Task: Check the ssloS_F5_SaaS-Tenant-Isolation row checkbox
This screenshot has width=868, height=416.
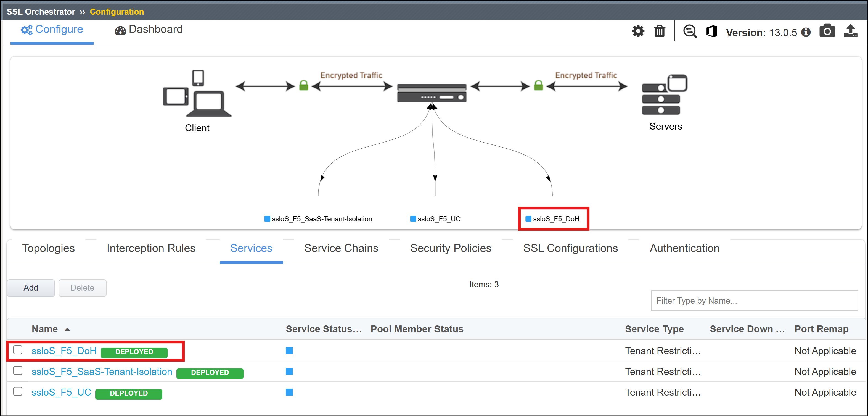Action: tap(18, 370)
